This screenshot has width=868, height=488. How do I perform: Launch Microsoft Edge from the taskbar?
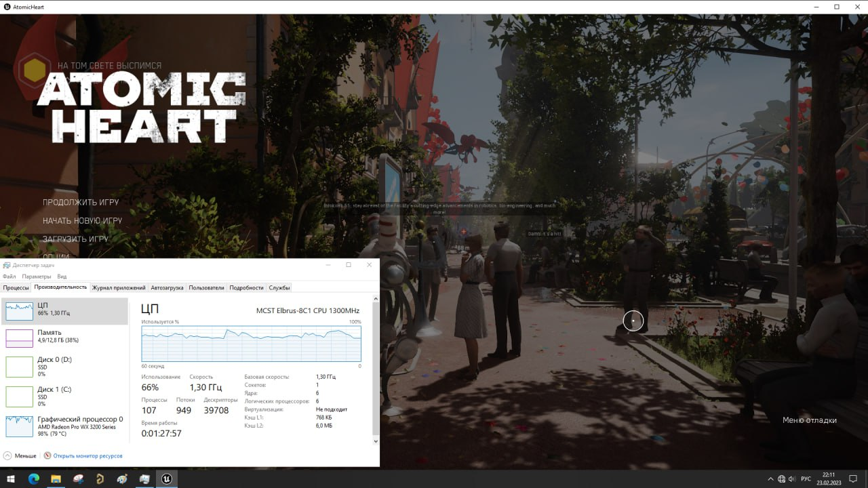(x=34, y=479)
